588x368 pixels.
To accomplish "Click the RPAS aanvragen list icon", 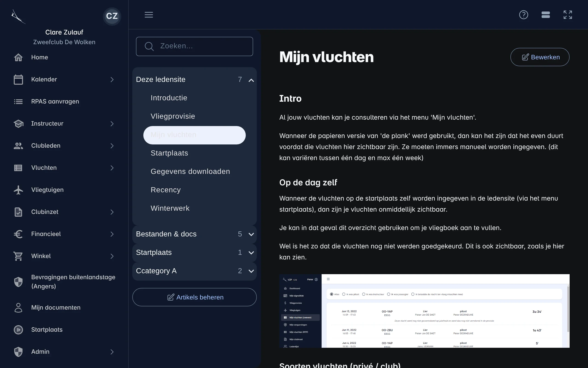I will tap(18, 101).
